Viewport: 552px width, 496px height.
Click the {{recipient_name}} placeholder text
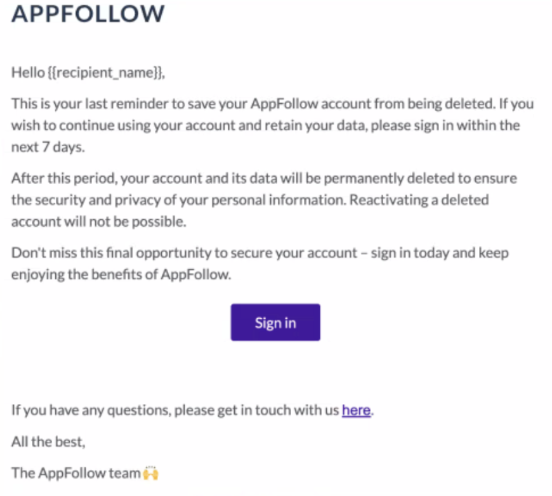105,73
